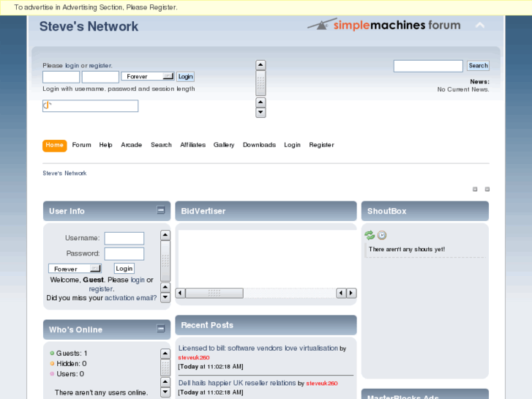
Task: Focus the forum search text box
Action: point(428,66)
